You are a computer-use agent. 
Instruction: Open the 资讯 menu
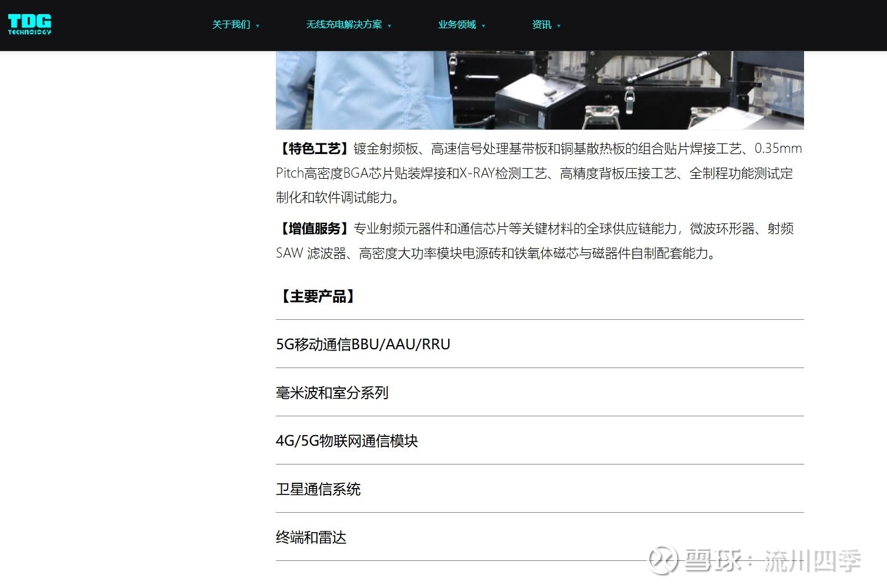542,25
